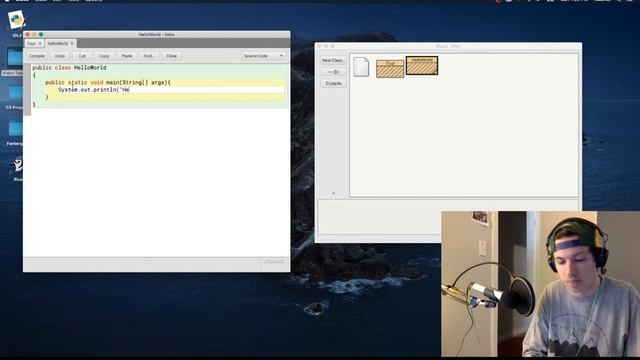Open the Source Code view dropdown

(263, 56)
